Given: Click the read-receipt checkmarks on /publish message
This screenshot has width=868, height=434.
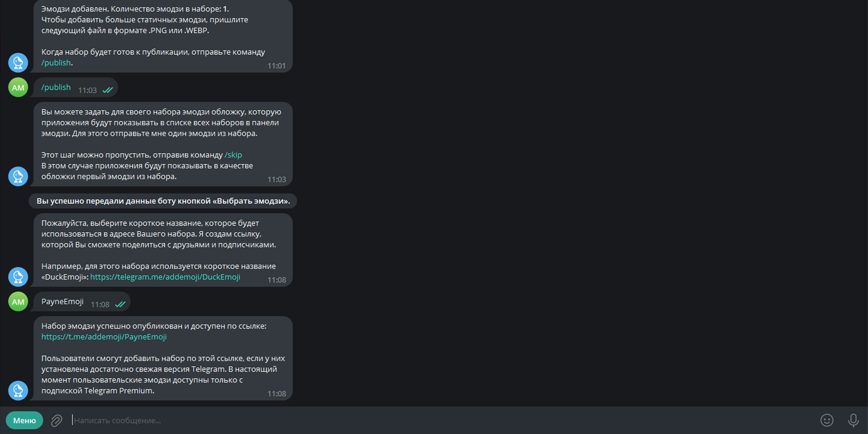Looking at the screenshot, I should point(107,91).
